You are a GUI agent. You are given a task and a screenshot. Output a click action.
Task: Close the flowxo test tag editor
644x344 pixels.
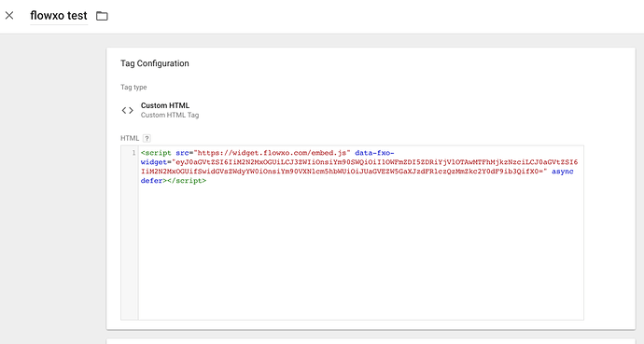point(9,16)
